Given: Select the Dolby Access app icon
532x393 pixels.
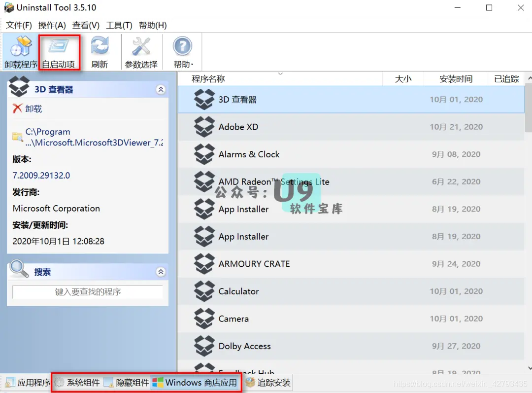Looking at the screenshot, I should [204, 346].
